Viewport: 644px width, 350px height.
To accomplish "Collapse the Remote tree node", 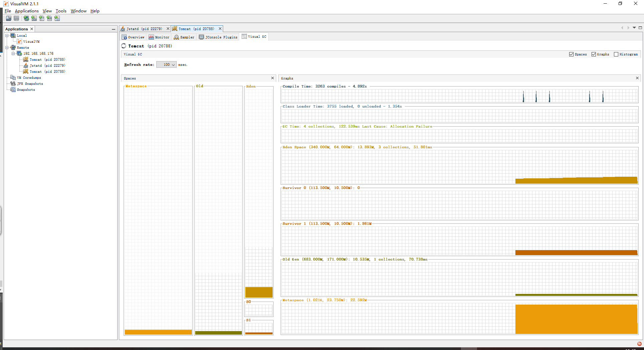I will pos(7,47).
